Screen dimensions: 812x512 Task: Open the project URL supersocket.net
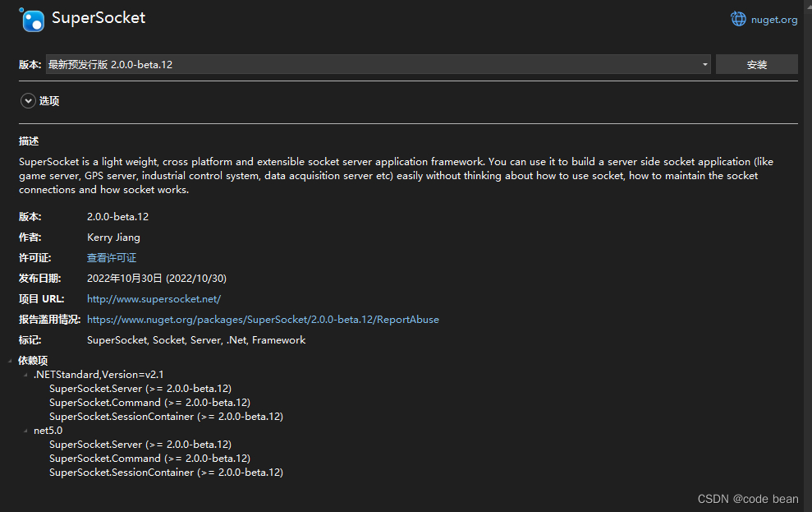coord(153,298)
